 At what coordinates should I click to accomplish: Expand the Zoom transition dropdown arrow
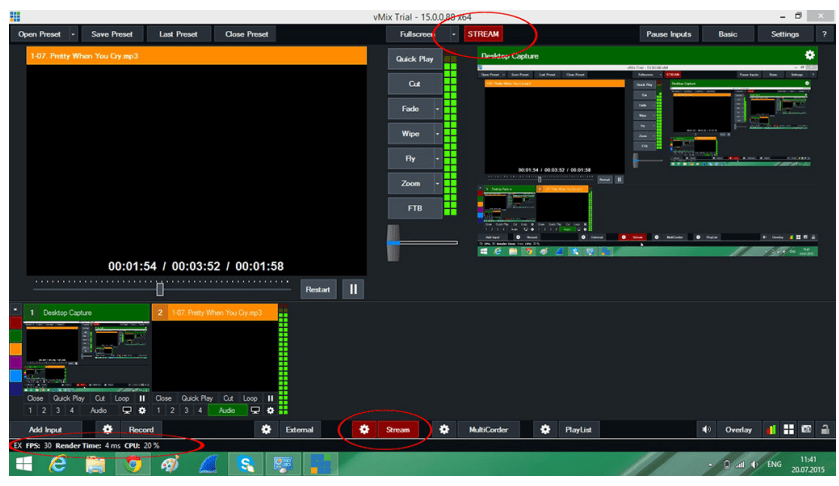tap(438, 183)
